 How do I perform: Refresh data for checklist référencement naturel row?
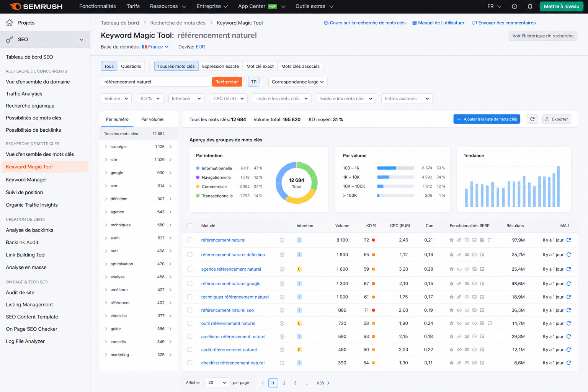[x=569, y=363]
